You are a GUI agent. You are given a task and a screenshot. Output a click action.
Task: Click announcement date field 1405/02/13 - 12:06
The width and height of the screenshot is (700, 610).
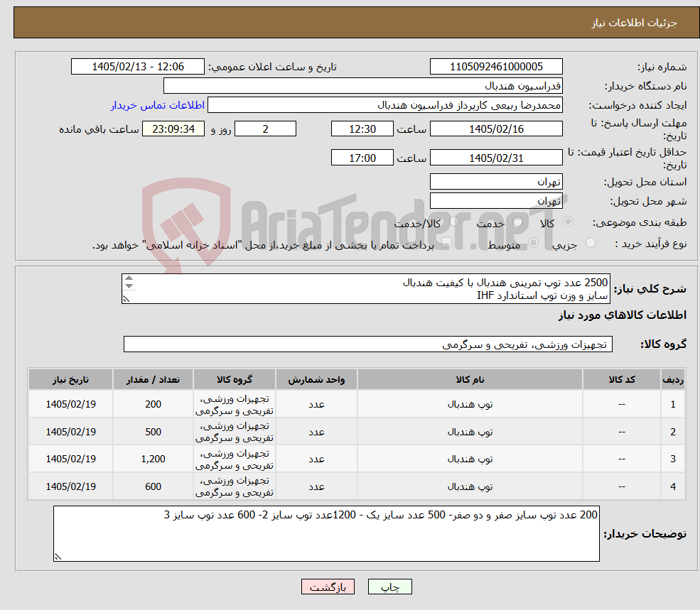[x=137, y=67]
